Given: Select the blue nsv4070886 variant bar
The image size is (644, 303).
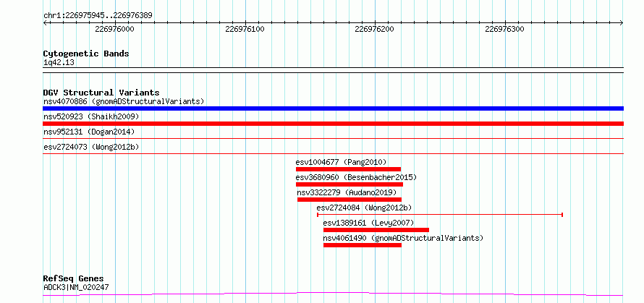Looking at the screenshot, I should (333, 108).
